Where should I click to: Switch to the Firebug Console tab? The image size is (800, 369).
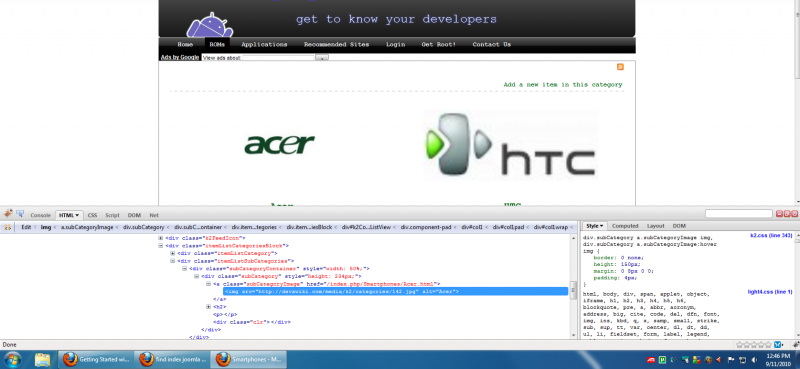(x=40, y=215)
